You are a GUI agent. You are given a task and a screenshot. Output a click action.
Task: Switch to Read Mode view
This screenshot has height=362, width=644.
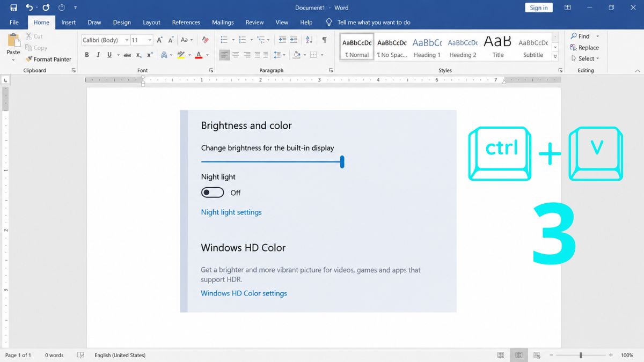pos(501,355)
